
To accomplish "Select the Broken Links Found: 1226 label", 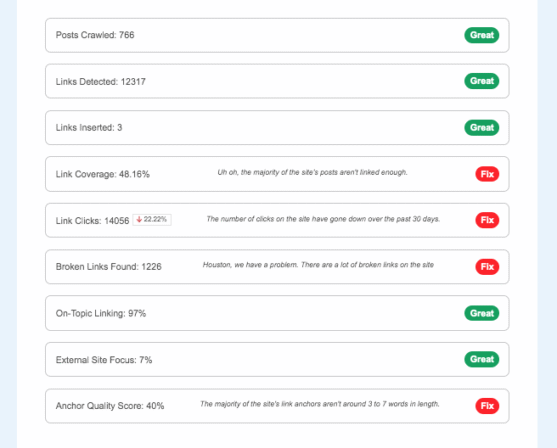I will pos(108,267).
